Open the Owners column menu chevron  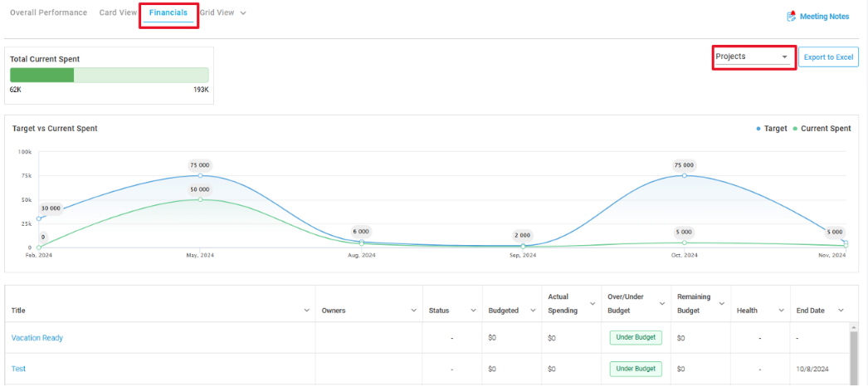(413, 311)
